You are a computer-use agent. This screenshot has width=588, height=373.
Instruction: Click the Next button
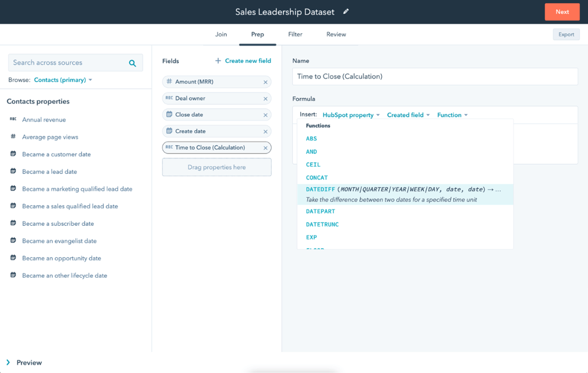tap(562, 12)
